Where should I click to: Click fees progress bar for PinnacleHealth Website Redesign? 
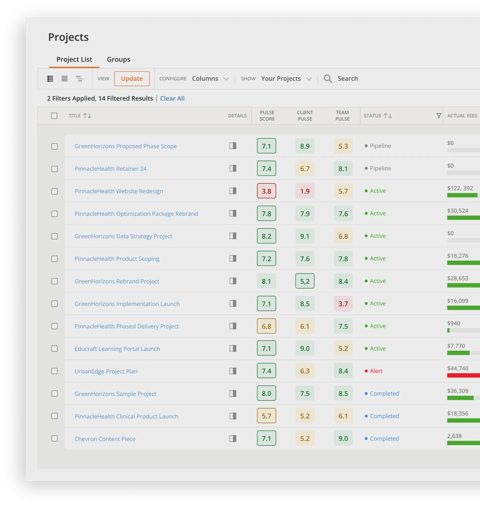coord(463,195)
